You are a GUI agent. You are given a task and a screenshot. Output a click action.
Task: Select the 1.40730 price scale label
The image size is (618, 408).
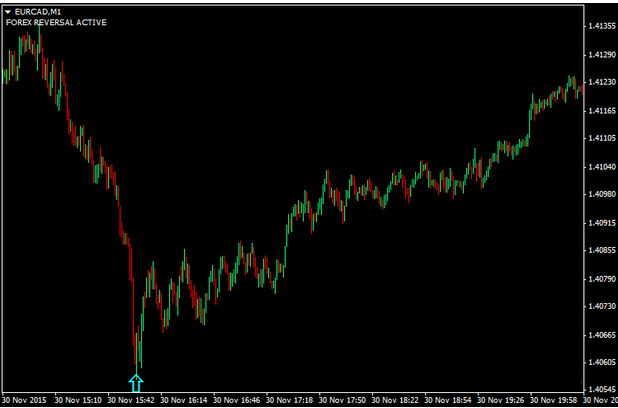click(x=600, y=307)
